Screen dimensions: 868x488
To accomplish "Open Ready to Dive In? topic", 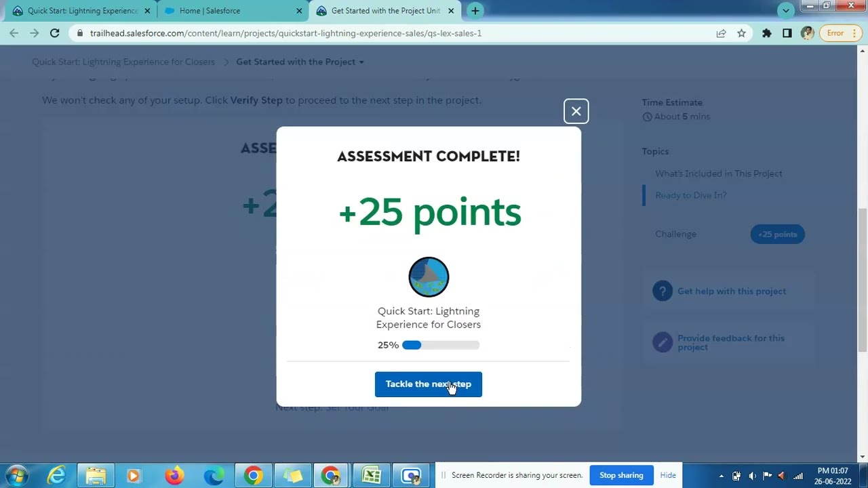I will pos(691,195).
